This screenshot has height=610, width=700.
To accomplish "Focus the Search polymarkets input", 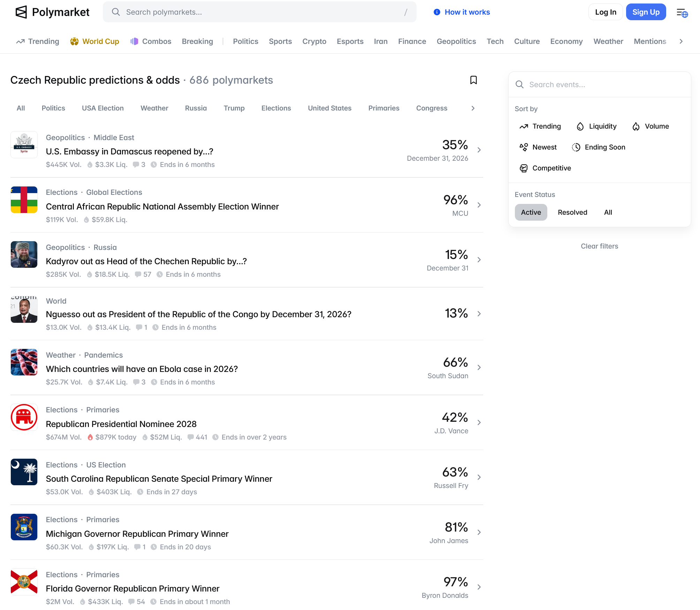I will (x=260, y=12).
